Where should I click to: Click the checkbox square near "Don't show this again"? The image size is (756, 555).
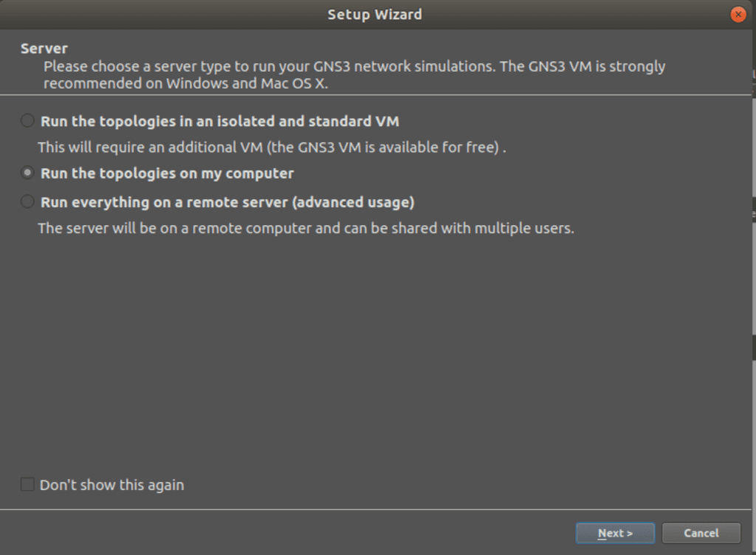click(x=27, y=484)
